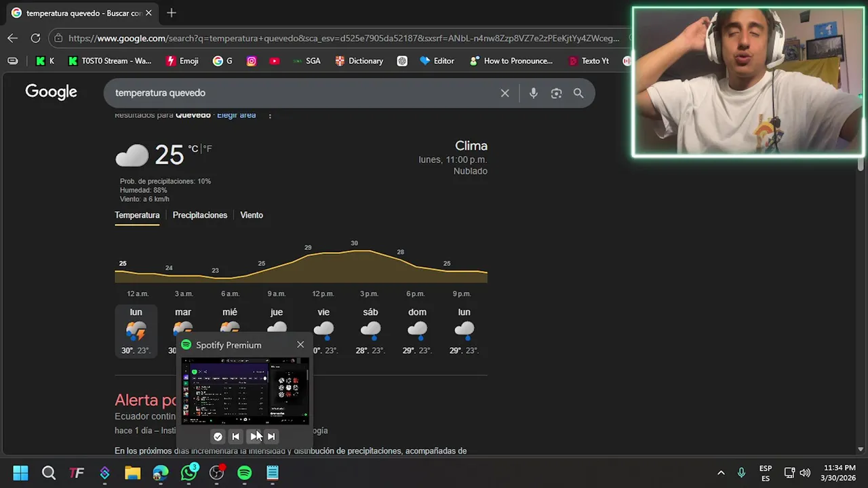Switch temperature units to Celsius

[x=193, y=149]
